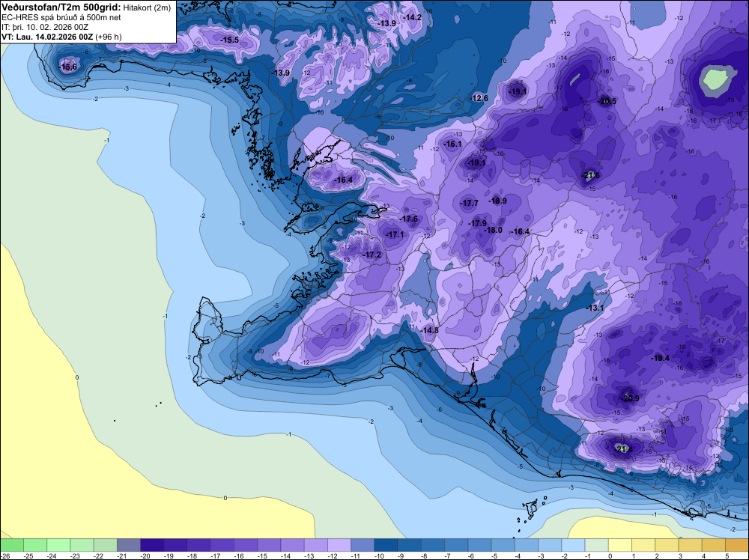749x560 pixels.
Task: Click the '-14.8' temperature label on map
Action: 430,330
